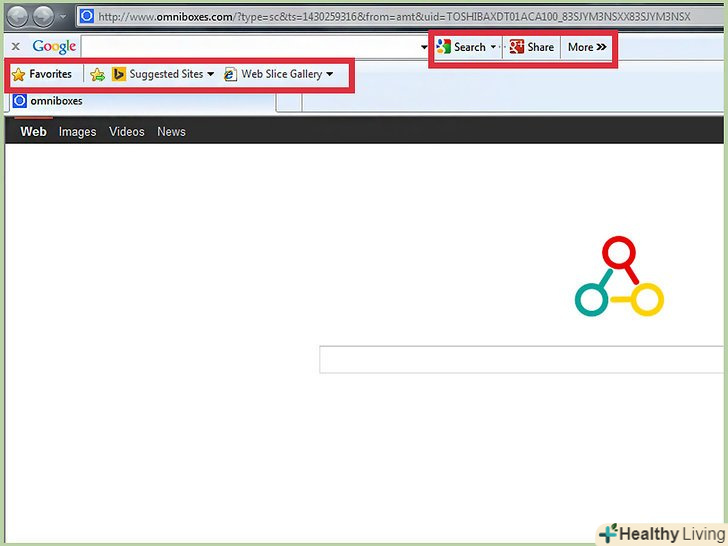
Task: Expand the Suggested Sites dropdown arrow
Action: tap(210, 74)
